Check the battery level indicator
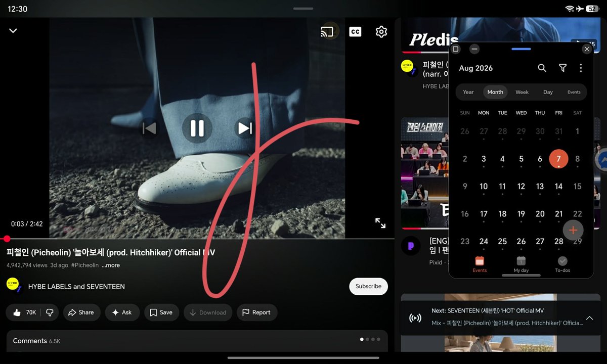The height and width of the screenshot is (364, 607). (x=593, y=9)
